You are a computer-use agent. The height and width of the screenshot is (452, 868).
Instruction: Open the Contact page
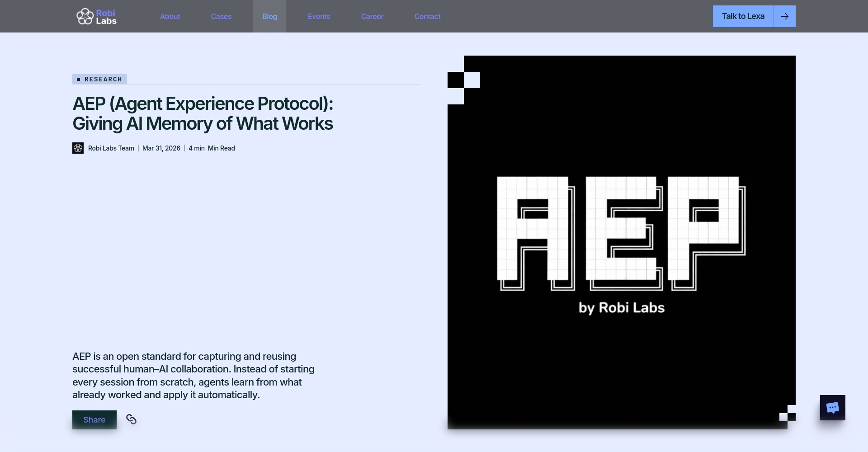pos(428,16)
